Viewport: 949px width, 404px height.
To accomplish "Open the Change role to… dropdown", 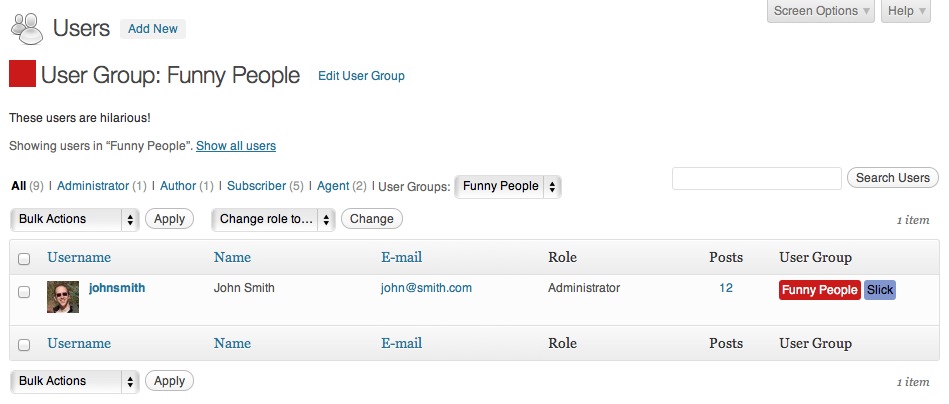I will 273,220.
